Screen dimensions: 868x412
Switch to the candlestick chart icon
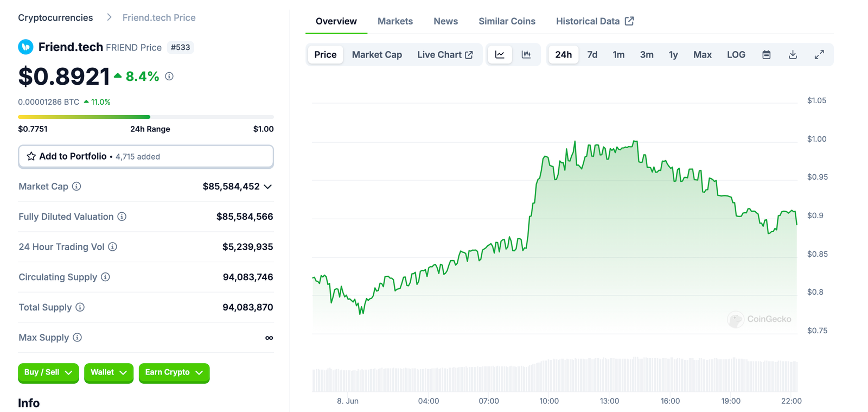(x=526, y=55)
